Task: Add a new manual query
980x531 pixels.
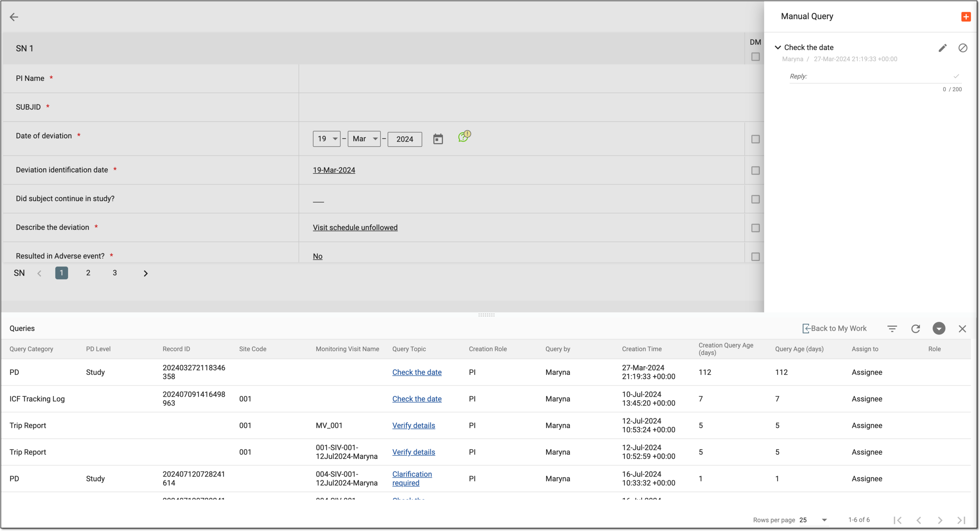Action: (966, 16)
